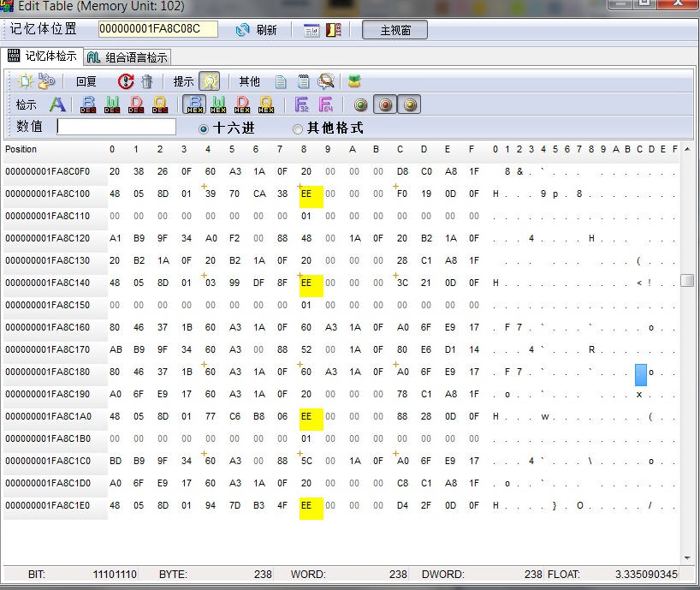The height and width of the screenshot is (590, 700).
Task: Click the red restore arrow icon
Action: pos(126,81)
